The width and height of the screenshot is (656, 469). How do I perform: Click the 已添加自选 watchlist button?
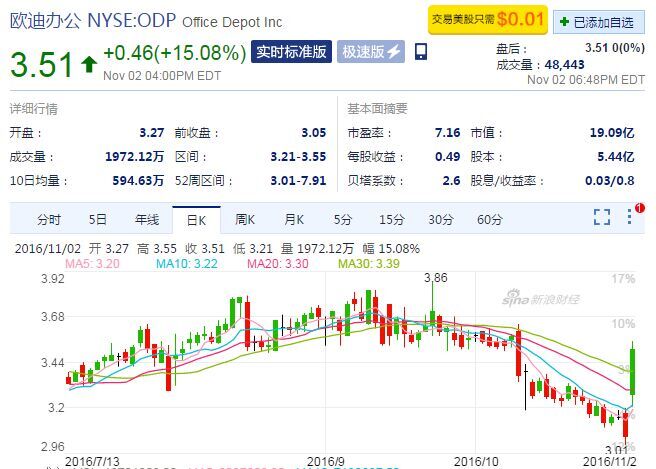[599, 22]
